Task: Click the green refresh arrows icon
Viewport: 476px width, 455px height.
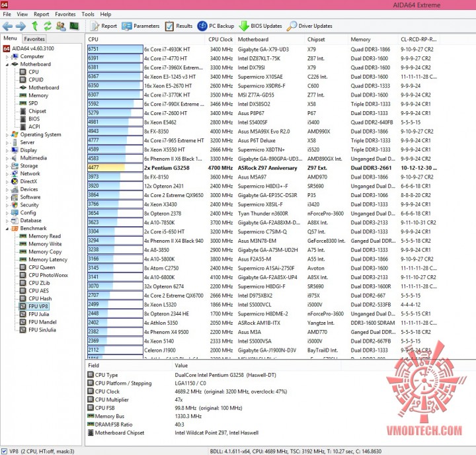Action: [x=48, y=26]
